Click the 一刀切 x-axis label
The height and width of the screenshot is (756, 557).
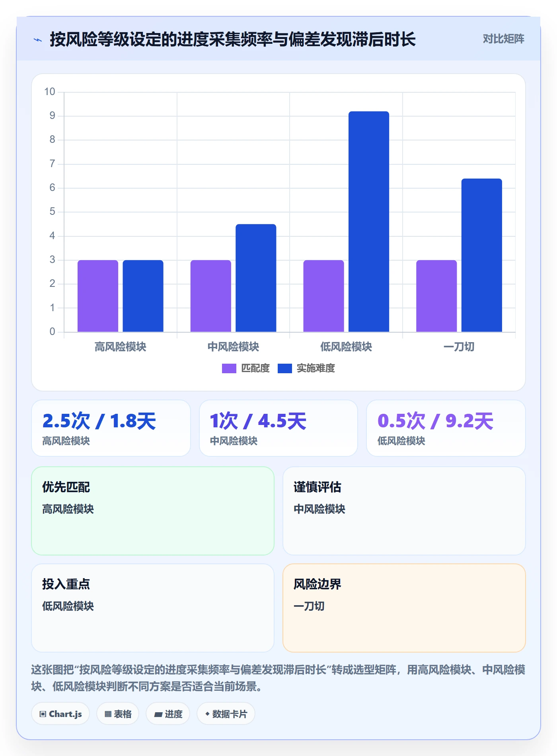(x=459, y=347)
